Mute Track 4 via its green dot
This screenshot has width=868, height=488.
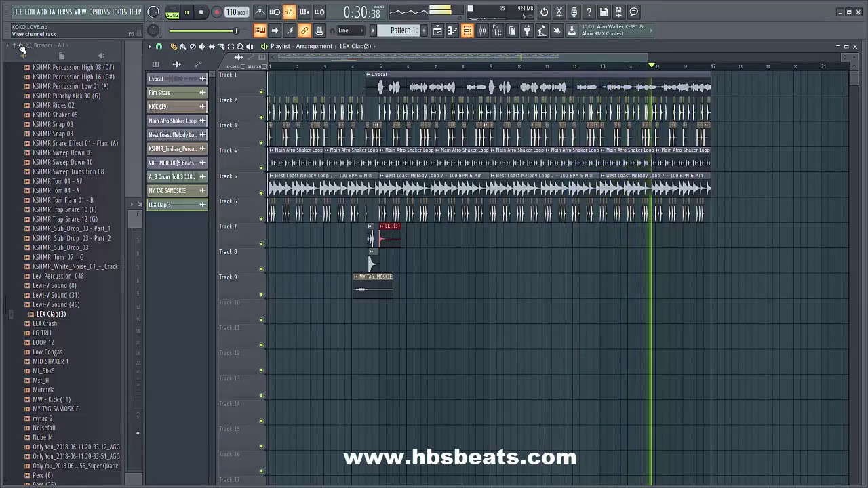click(261, 168)
